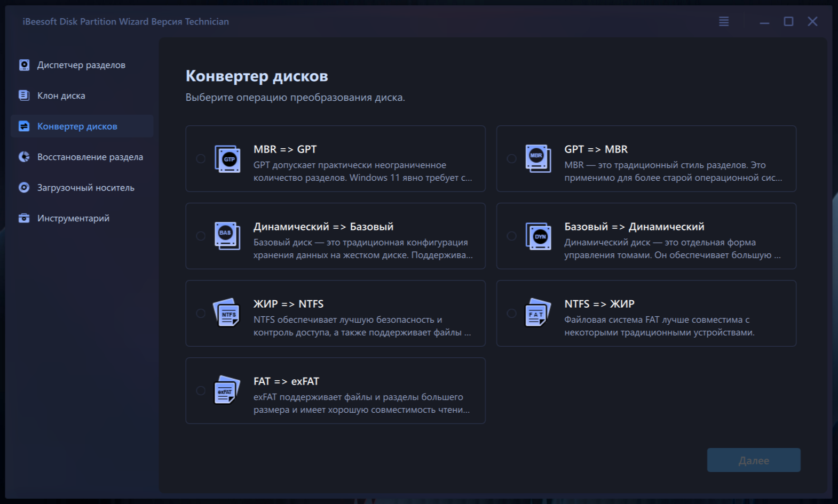Viewport: 838px width, 504px height.
Task: Open the Клон диска section
Action: (61, 96)
